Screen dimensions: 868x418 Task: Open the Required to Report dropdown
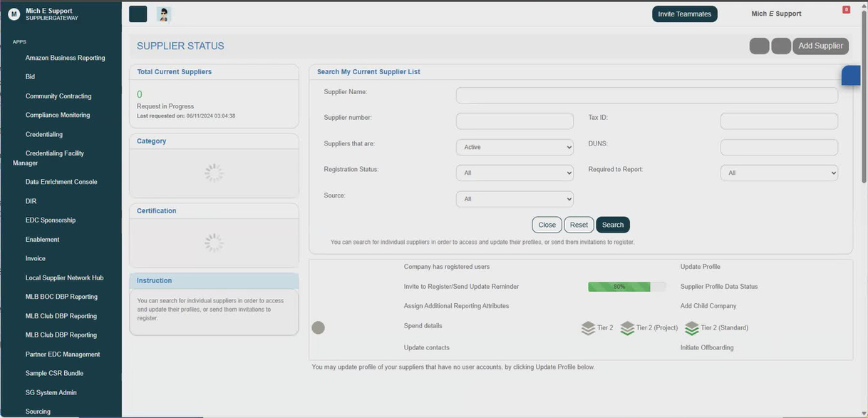pos(778,173)
